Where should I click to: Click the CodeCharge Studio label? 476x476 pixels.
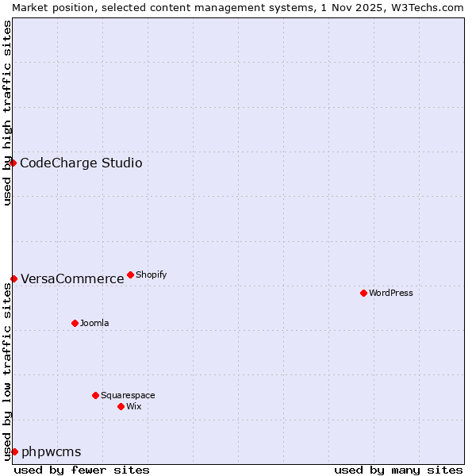click(81, 163)
